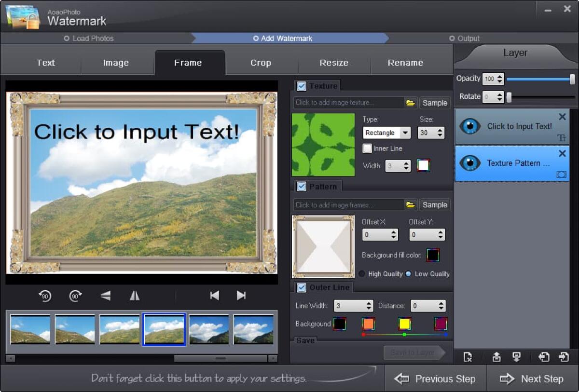Open the frame shape Type dropdown
Viewport: 579px width, 392px height.
(406, 133)
